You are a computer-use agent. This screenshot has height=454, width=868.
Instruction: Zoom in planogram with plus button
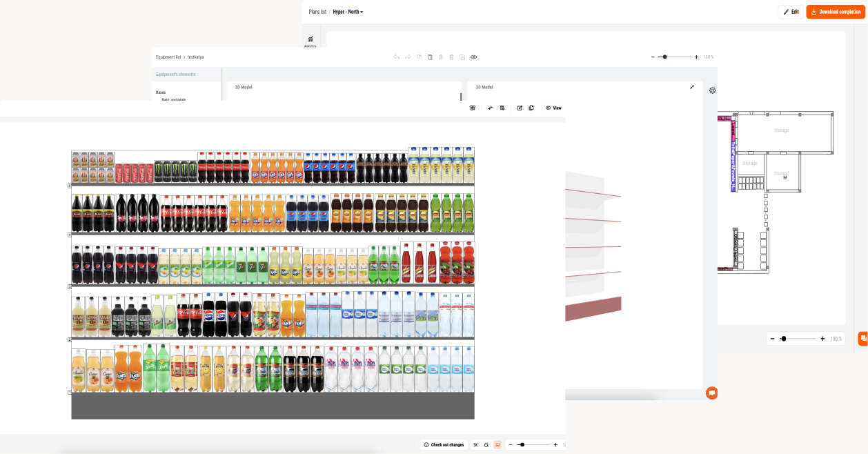tap(555, 445)
